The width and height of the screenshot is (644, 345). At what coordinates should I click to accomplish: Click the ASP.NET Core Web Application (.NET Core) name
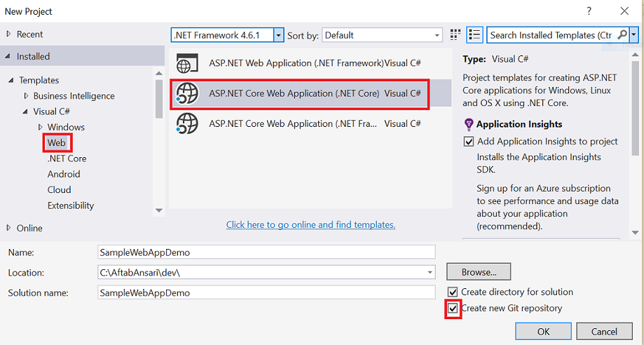(294, 94)
